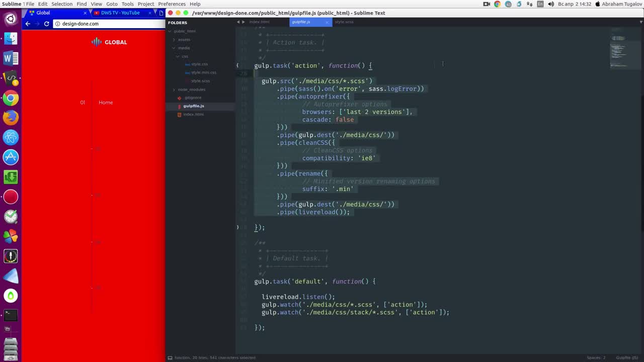Click the Home navigation link

(x=106, y=103)
